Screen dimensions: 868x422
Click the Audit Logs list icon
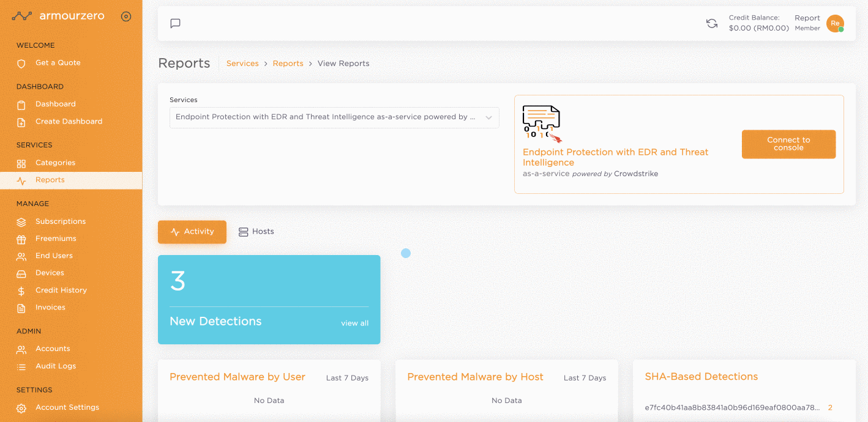point(21,367)
